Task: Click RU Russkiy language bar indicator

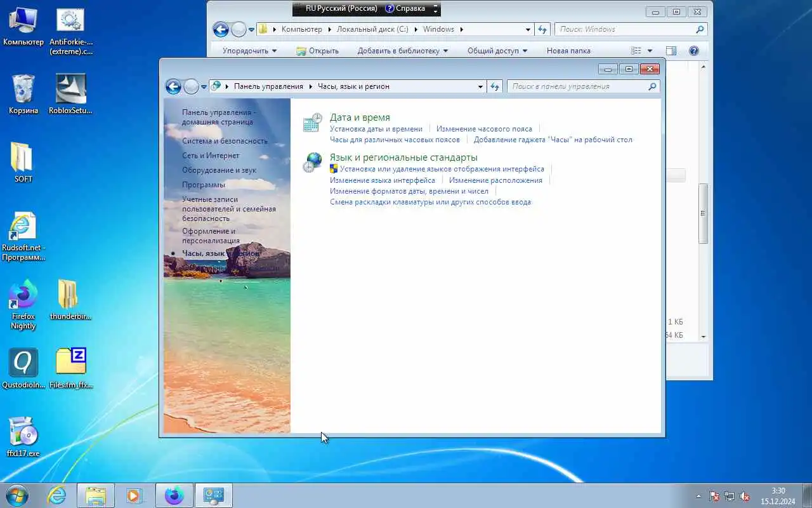Action: click(x=341, y=9)
